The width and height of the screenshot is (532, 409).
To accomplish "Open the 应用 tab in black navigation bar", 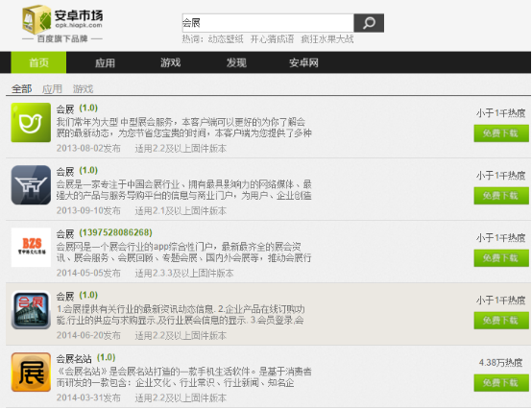I will pyautogui.click(x=105, y=62).
